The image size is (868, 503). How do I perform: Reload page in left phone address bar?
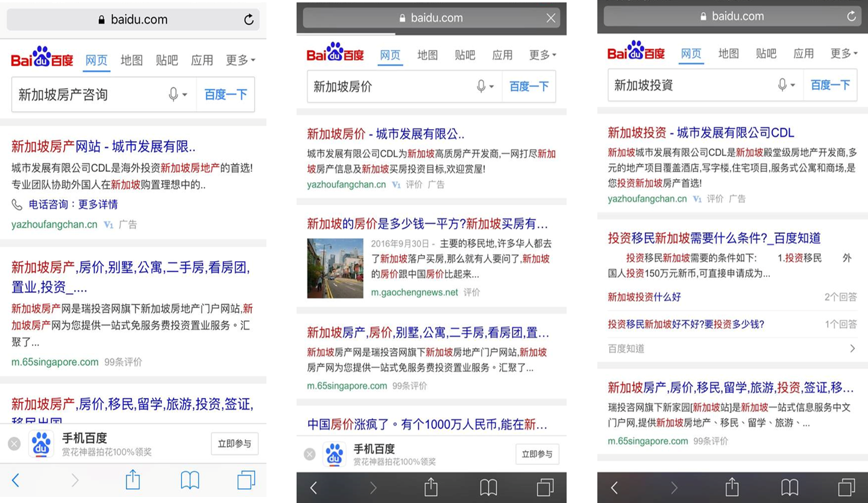pyautogui.click(x=248, y=20)
